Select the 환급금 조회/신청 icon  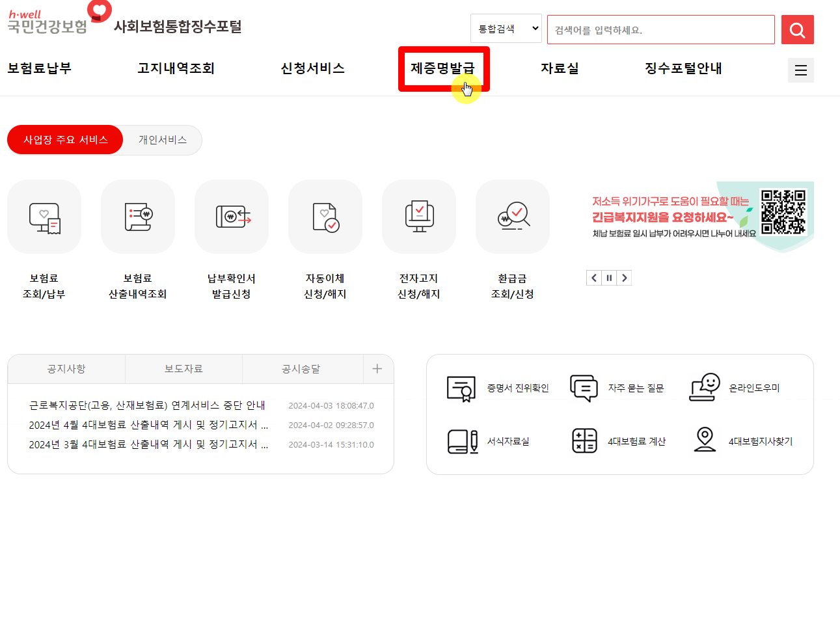click(x=513, y=217)
